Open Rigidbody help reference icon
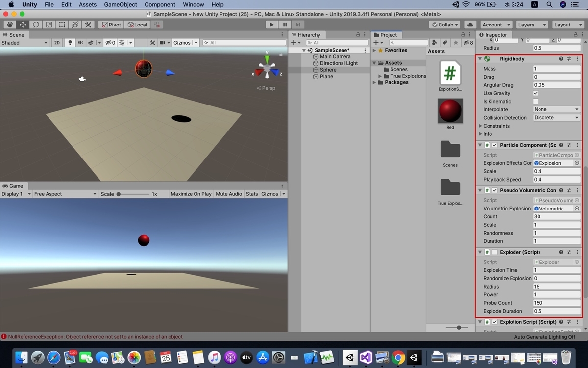The width and height of the screenshot is (588, 368). pyautogui.click(x=561, y=59)
